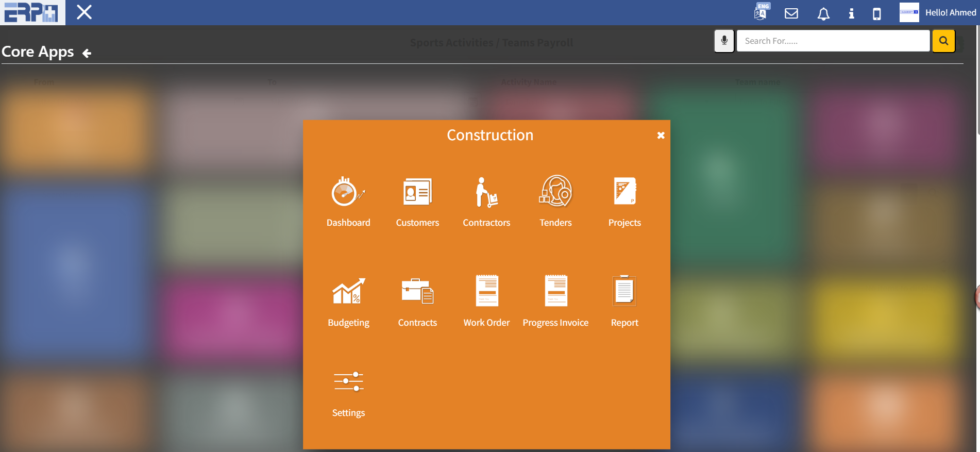Screen dimensions: 980x452
Task: Open Construction Settings sliders icon
Action: coord(348,382)
